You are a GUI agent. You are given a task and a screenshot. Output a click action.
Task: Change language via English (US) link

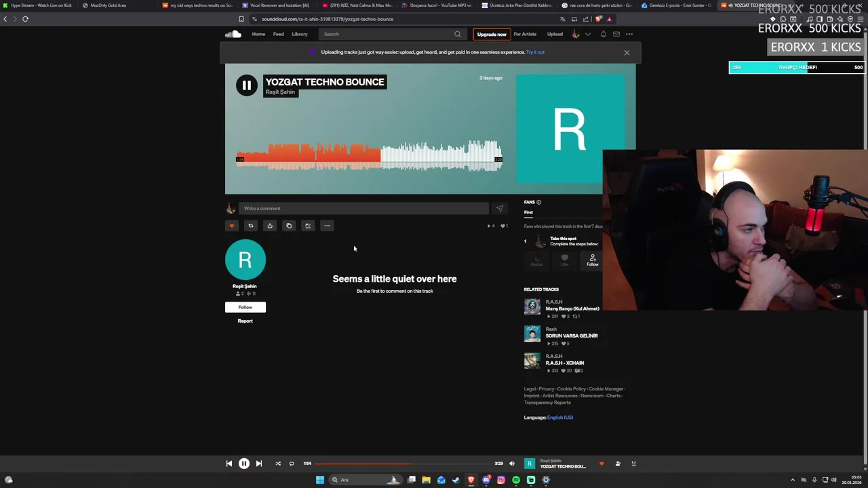560,418
